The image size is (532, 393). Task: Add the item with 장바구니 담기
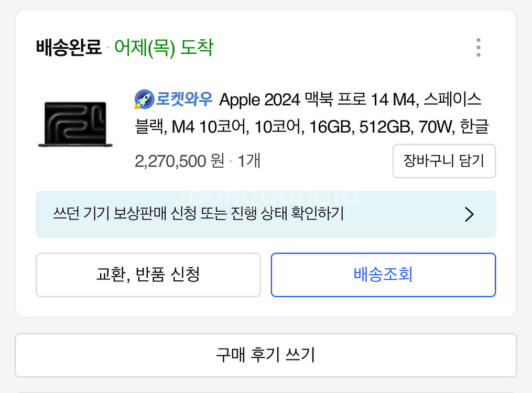click(444, 161)
